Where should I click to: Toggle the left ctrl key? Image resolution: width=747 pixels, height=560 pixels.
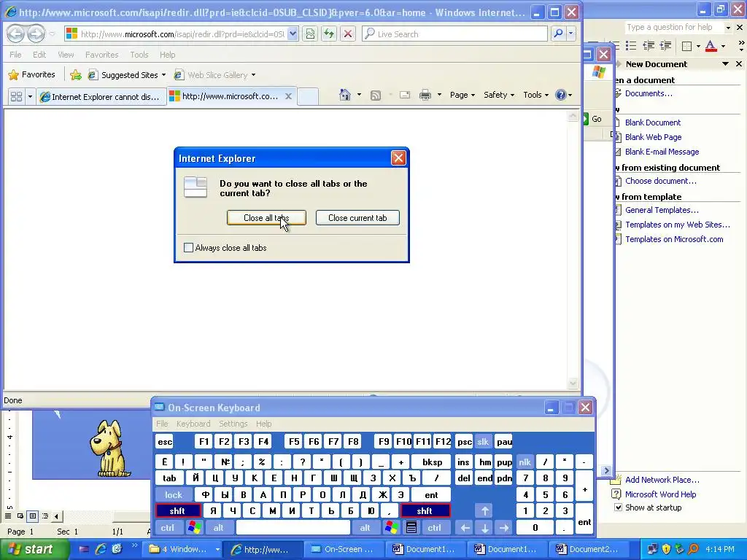click(x=167, y=527)
